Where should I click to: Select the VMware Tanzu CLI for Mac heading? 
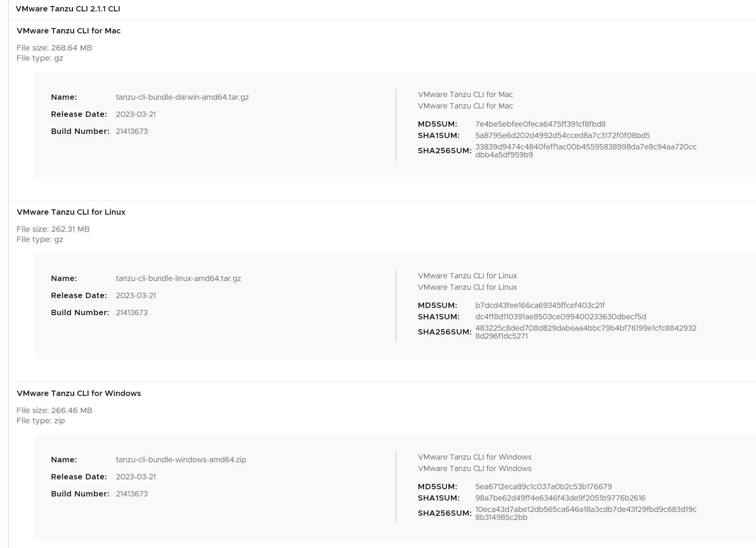click(69, 31)
